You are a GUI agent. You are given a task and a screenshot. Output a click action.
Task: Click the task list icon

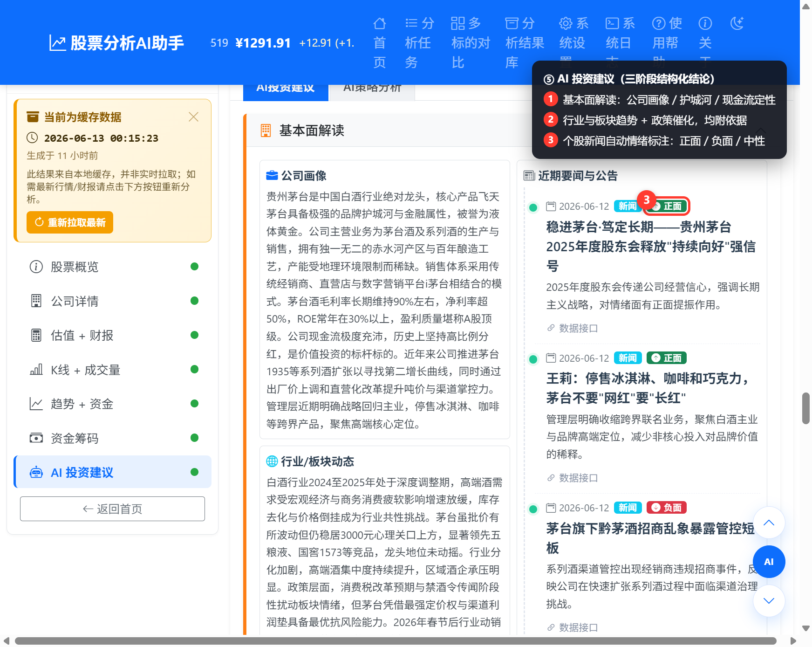coord(411,23)
